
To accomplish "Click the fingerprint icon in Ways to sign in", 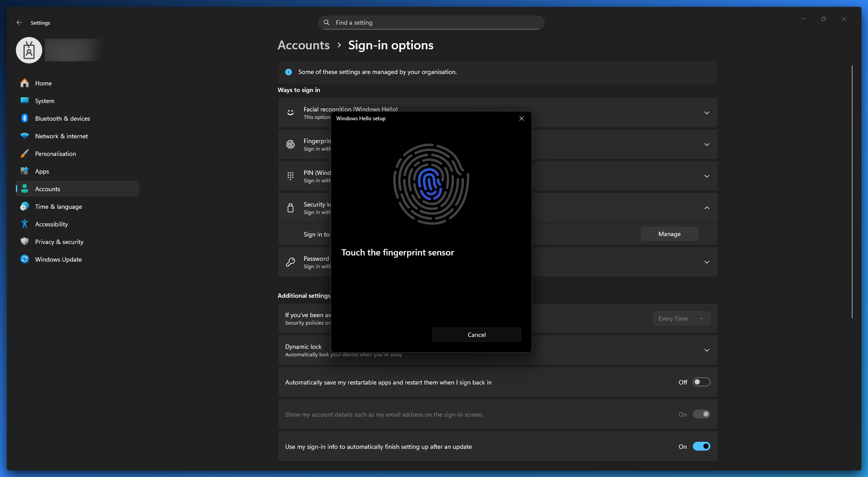I will pos(291,144).
